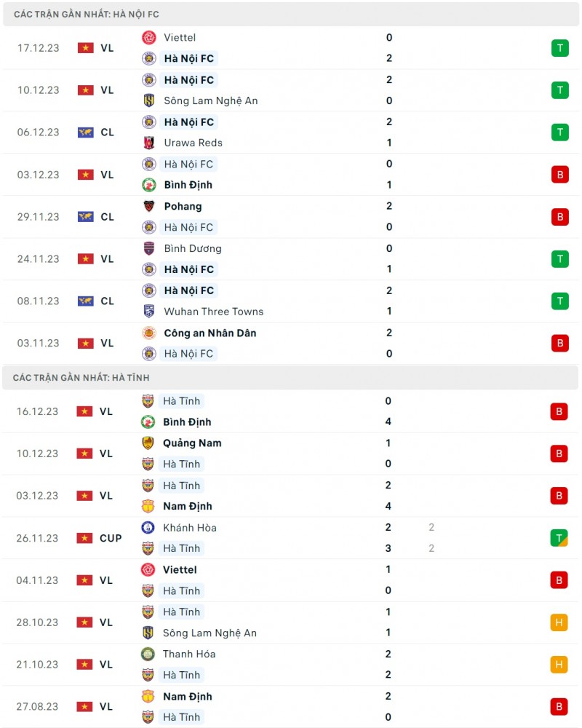Click the Wuhan Three Towns crest
This screenshot has width=582, height=728.
pos(148,312)
